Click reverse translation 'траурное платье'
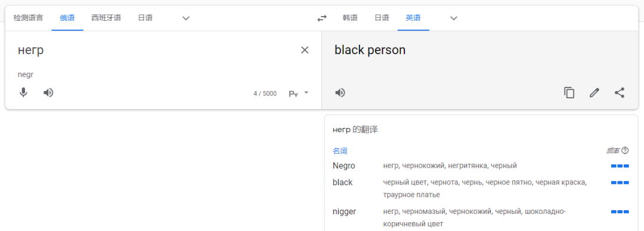 [411, 195]
